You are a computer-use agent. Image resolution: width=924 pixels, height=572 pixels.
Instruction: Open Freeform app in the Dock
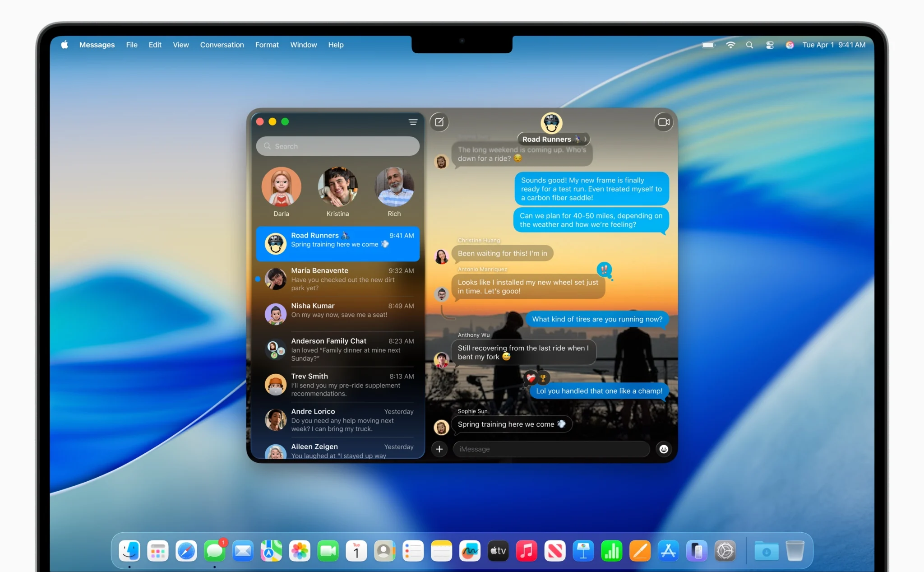coord(470,551)
